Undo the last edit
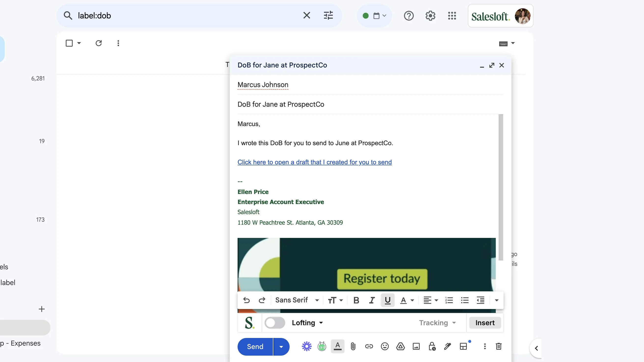This screenshot has width=644, height=362. pyautogui.click(x=246, y=300)
